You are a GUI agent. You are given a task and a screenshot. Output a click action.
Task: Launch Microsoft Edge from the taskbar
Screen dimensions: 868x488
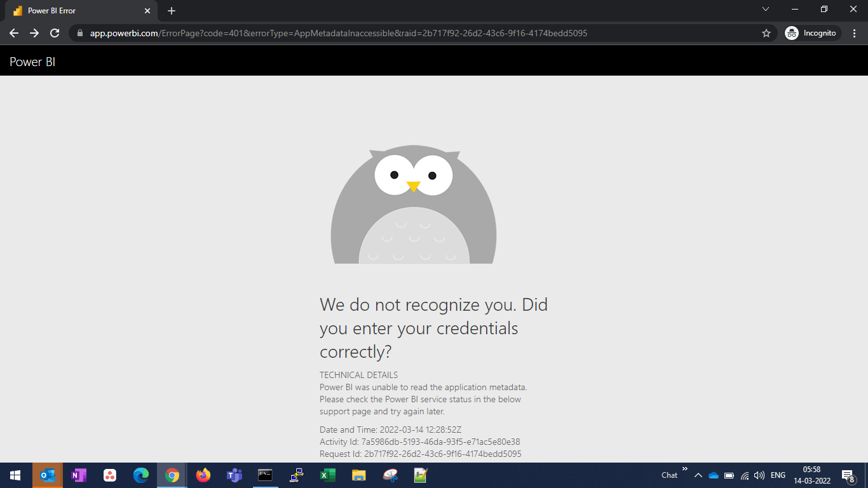coord(141,475)
